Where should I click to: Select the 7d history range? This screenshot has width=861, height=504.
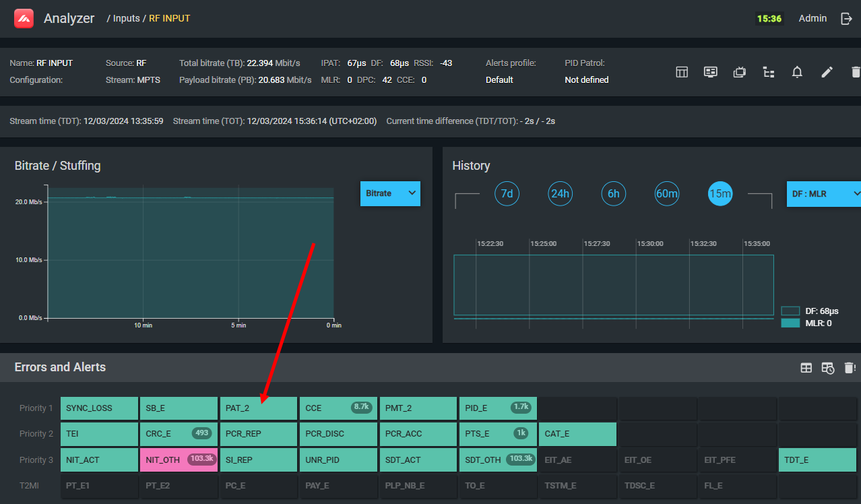coord(507,194)
